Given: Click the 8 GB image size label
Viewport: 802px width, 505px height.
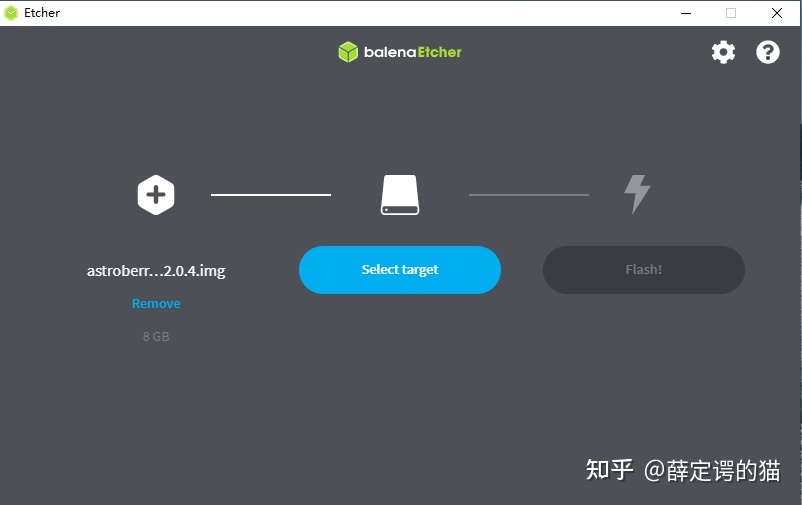Looking at the screenshot, I should (x=156, y=337).
